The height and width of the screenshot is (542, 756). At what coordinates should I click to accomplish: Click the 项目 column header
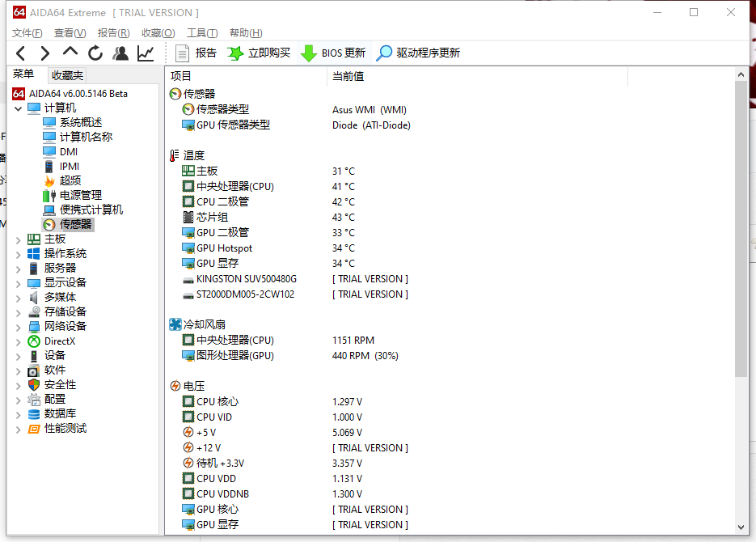click(x=247, y=76)
